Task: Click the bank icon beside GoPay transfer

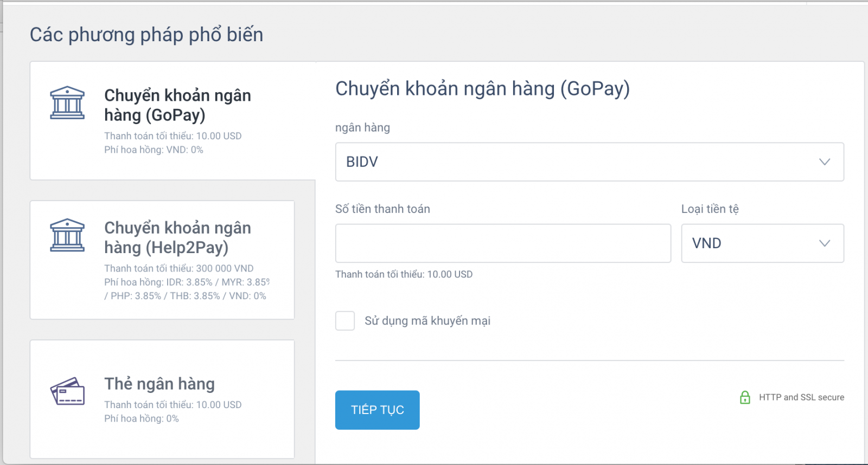Action: 67,102
